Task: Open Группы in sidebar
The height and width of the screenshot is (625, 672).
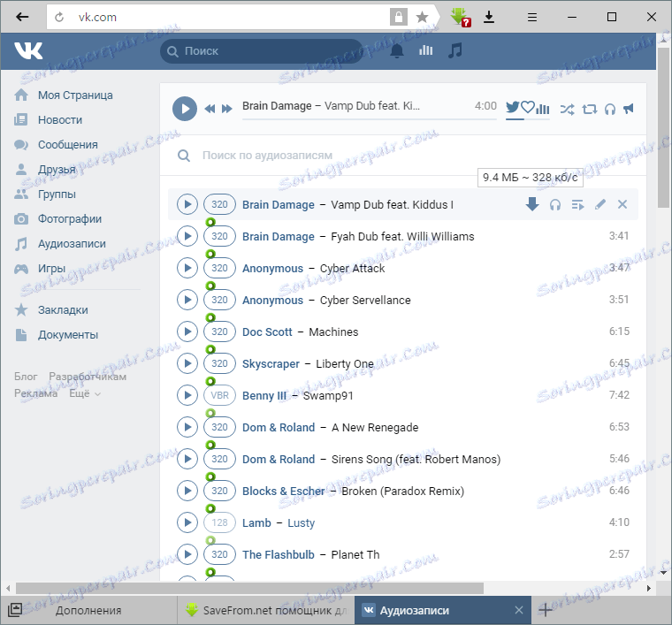Action: pyautogui.click(x=45, y=194)
